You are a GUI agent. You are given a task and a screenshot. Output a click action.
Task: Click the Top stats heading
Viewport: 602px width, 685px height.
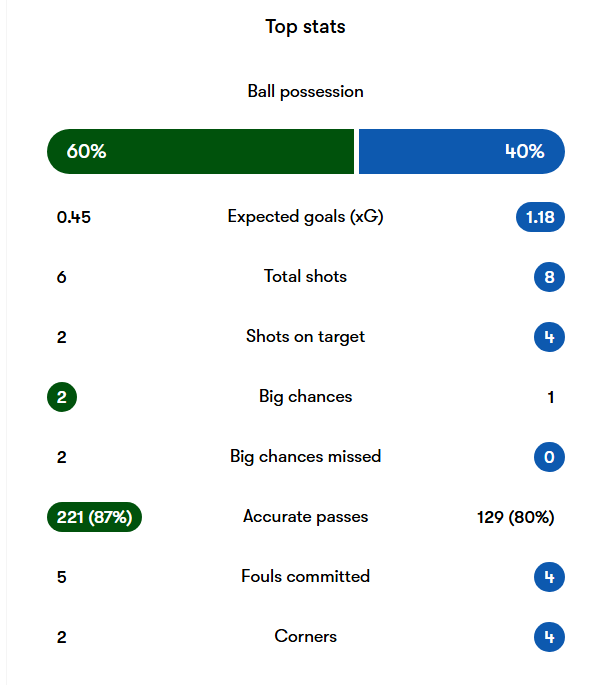[x=305, y=27]
